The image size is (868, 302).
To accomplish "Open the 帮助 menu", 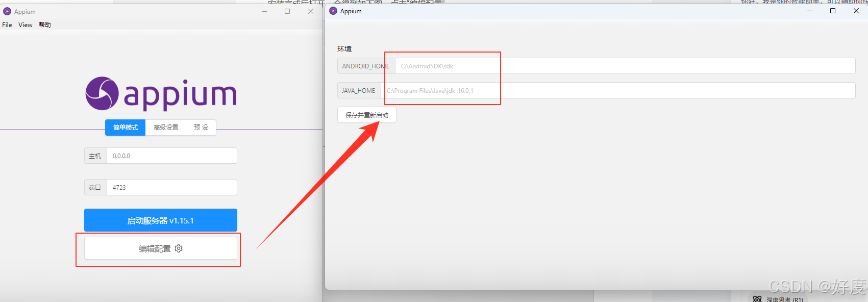I will click(45, 24).
